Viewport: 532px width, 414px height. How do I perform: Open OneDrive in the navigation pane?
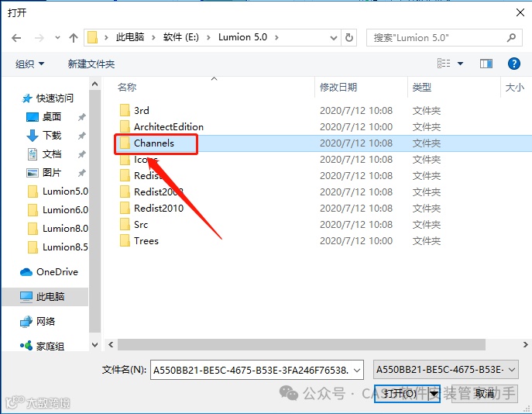click(57, 272)
